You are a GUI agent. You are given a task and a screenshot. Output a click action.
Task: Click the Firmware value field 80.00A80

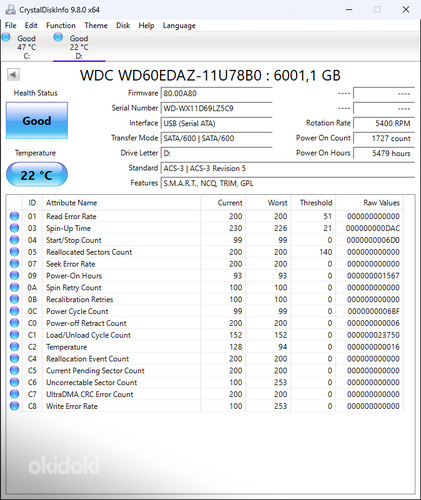[217, 93]
